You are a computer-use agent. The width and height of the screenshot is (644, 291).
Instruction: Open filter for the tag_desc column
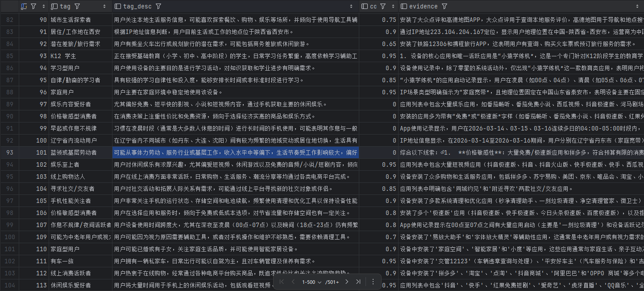coord(158,6)
